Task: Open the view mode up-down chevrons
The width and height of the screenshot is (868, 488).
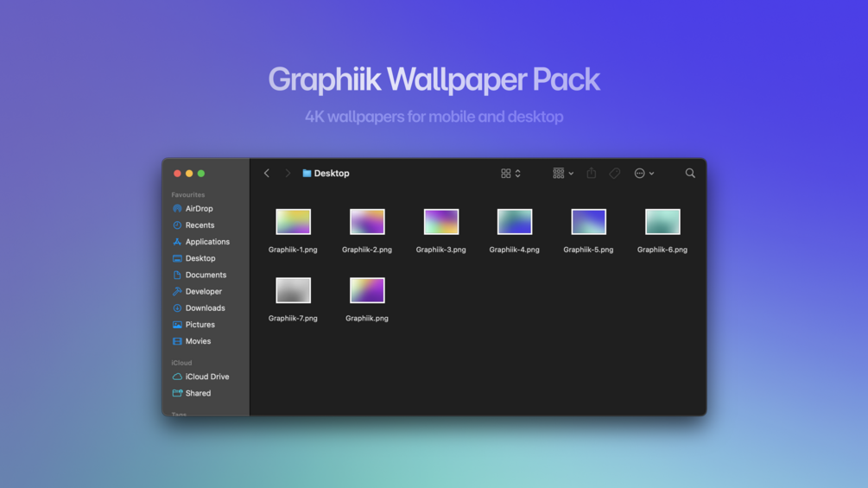Action: click(x=517, y=174)
